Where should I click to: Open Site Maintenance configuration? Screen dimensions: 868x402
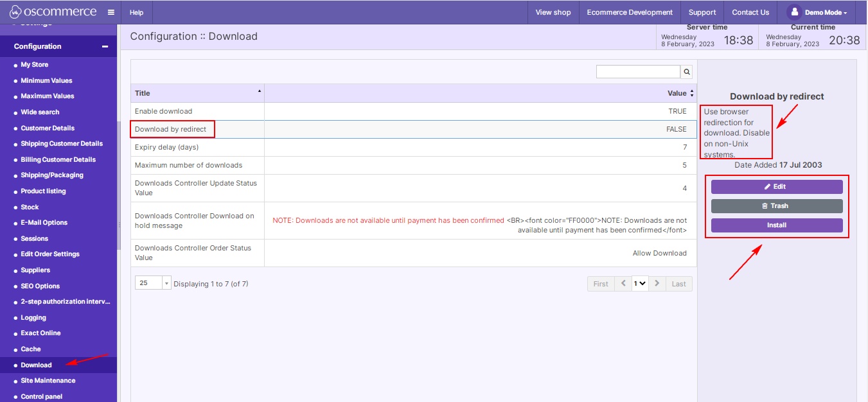click(x=48, y=381)
